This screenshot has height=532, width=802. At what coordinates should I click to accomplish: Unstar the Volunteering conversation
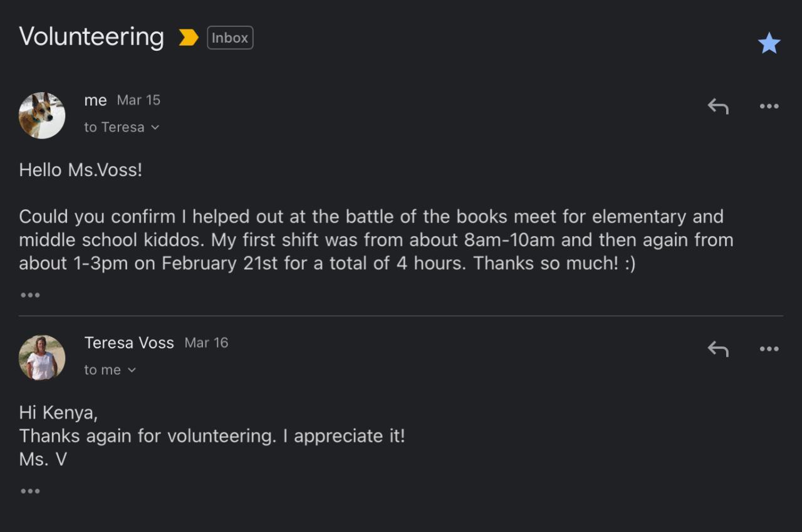click(x=769, y=43)
